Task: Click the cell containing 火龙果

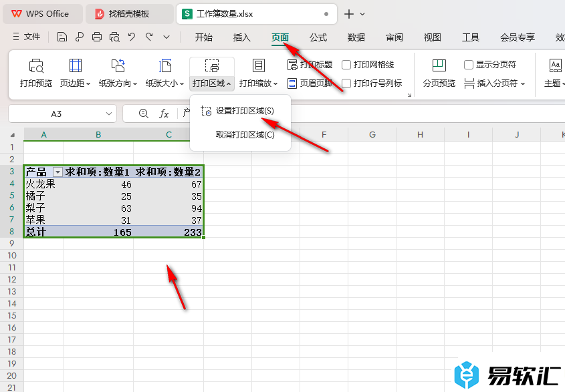Action: (x=43, y=184)
